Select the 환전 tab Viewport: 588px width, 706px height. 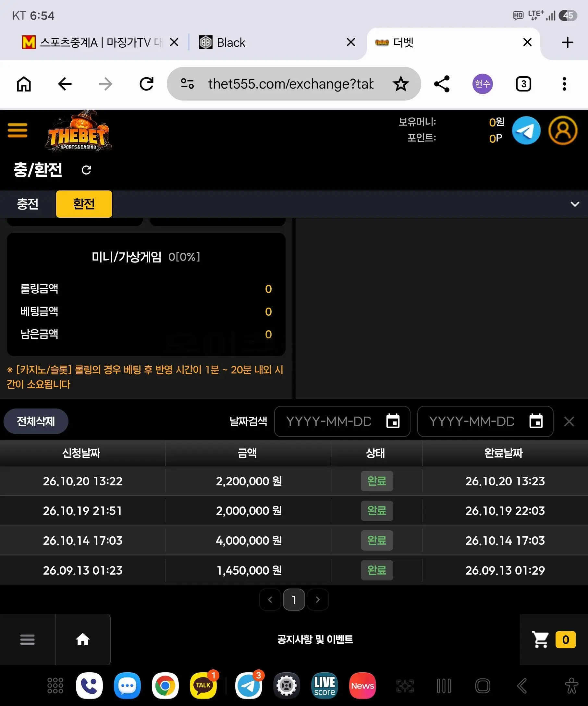pyautogui.click(x=84, y=204)
